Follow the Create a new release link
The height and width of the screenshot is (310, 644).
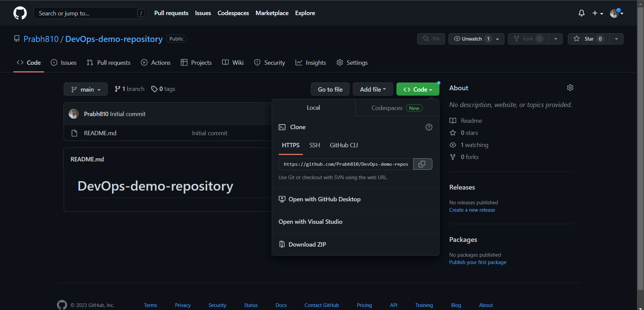point(472,210)
